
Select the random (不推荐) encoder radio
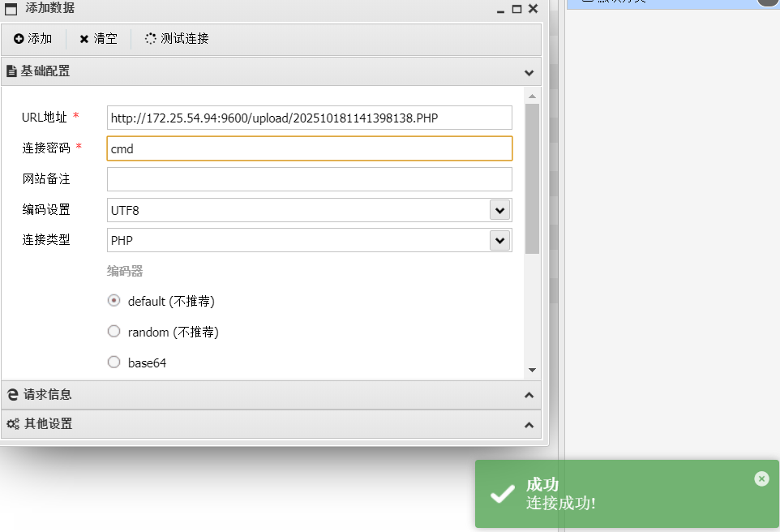pos(114,332)
